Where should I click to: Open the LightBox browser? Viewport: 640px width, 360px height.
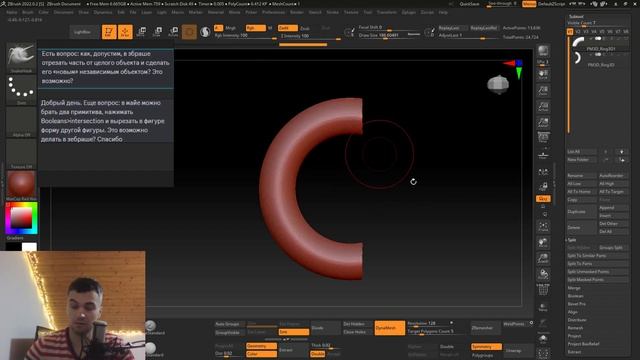pos(83,32)
